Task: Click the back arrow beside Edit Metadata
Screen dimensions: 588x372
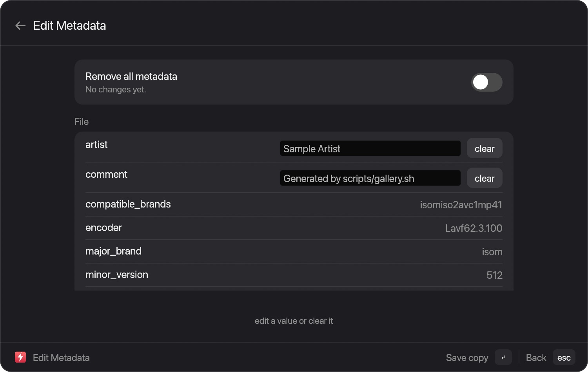Action: click(x=20, y=26)
